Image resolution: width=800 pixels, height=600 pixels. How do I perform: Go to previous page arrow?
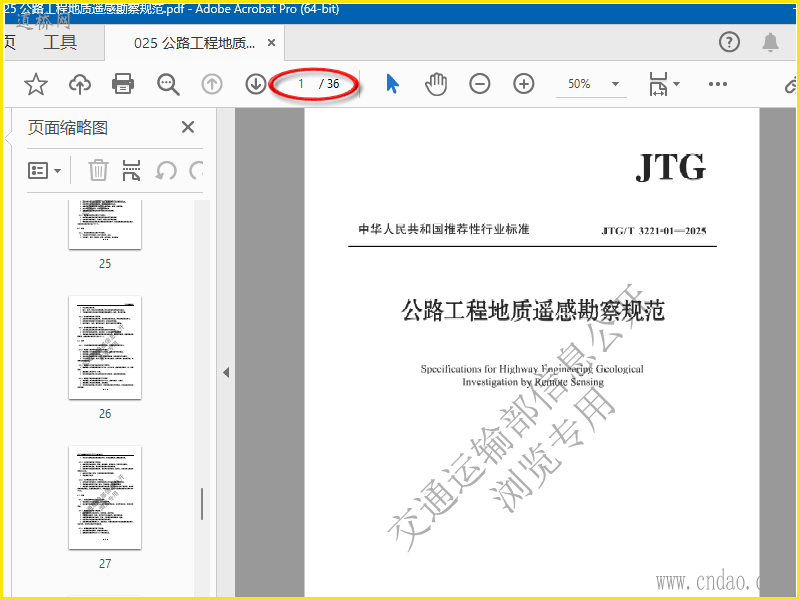212,84
